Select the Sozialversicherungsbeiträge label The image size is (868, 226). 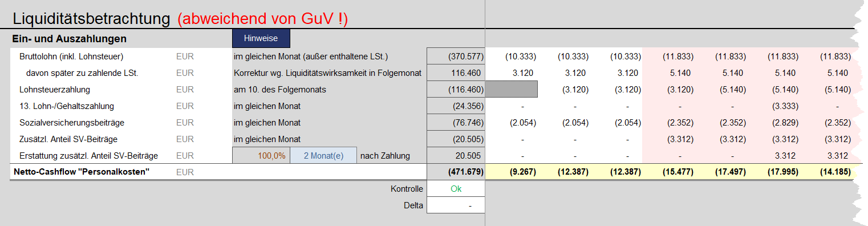pyautogui.click(x=72, y=123)
